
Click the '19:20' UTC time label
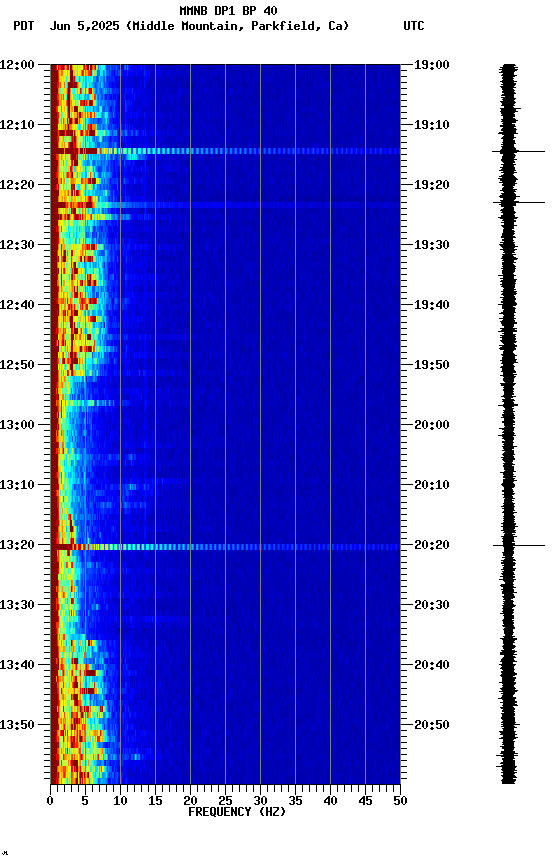coord(432,185)
